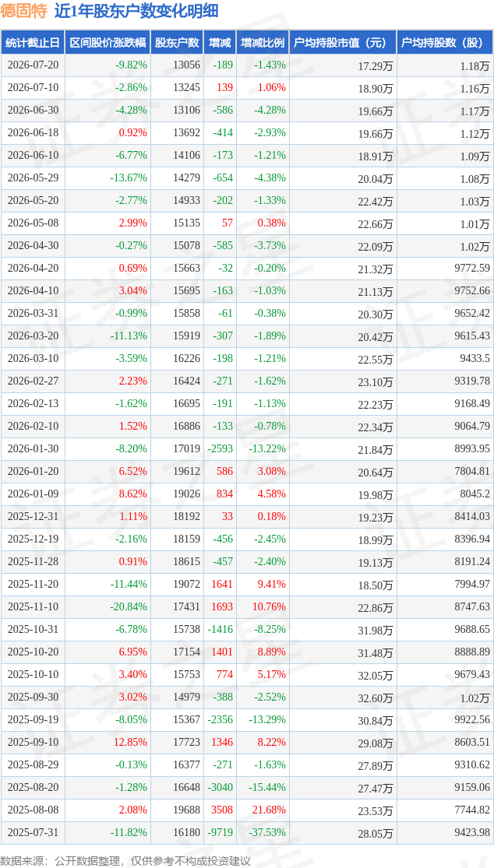Click the 户均持股市值（元） column header

343,43
